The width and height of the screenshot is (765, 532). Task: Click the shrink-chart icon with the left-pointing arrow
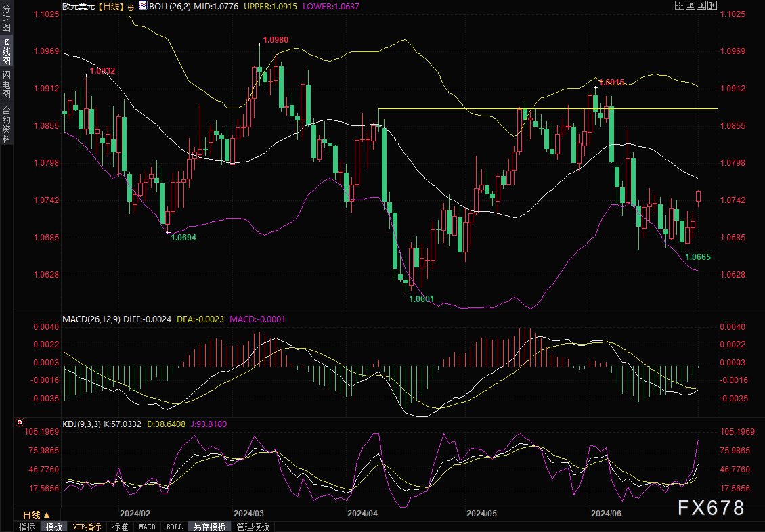690,5
